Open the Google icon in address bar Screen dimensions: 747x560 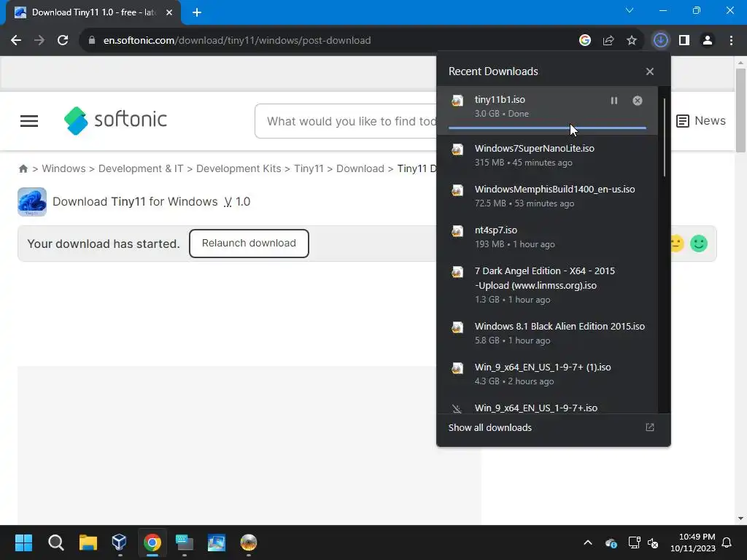click(584, 41)
